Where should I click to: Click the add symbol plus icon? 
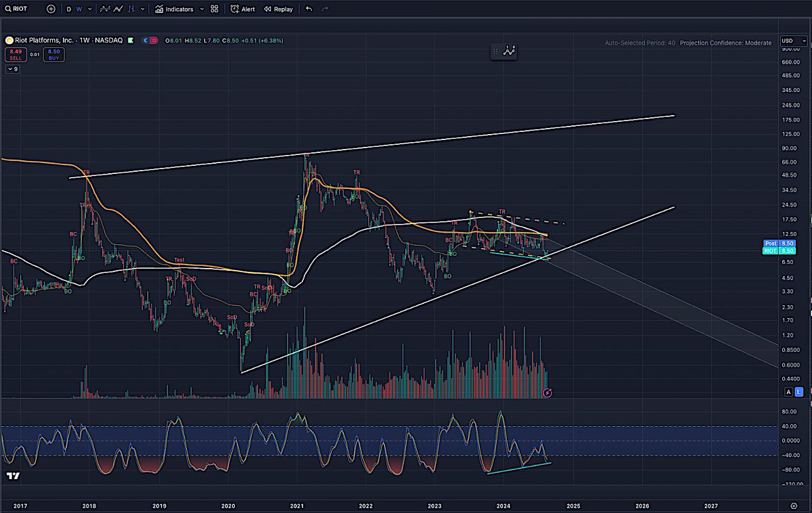(51, 9)
